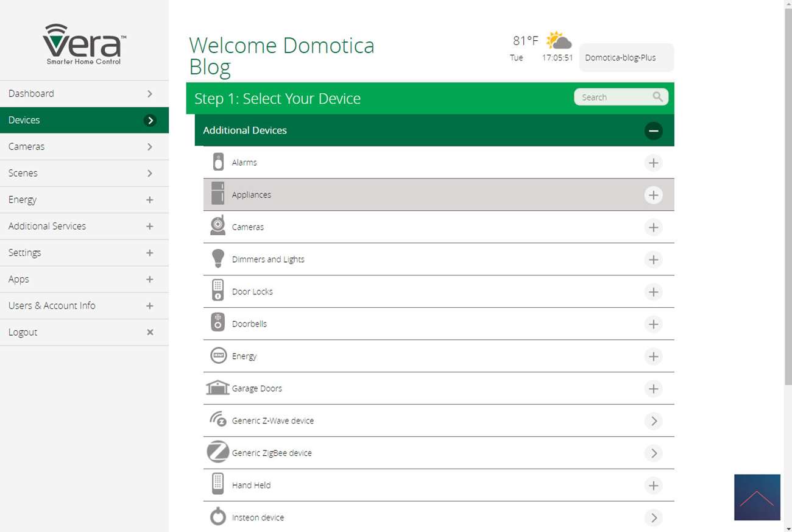This screenshot has width=792, height=532.
Task: Expand the Doorbells category with plus button
Action: 653,324
